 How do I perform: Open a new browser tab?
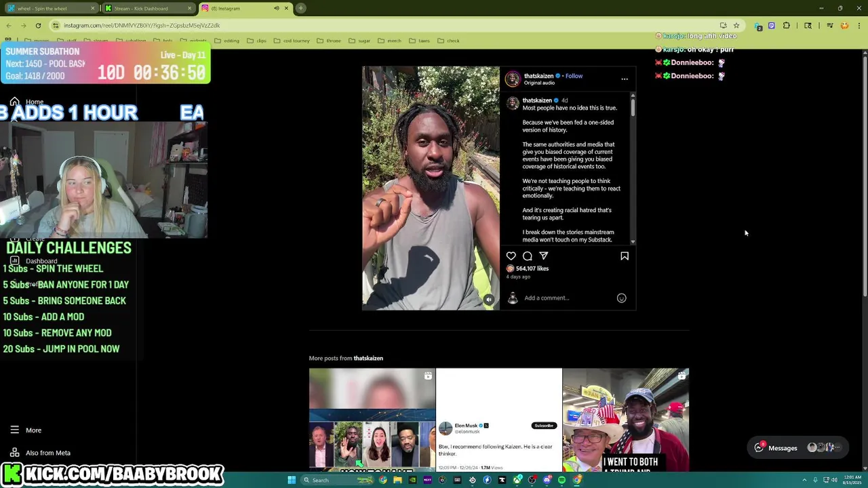click(300, 8)
